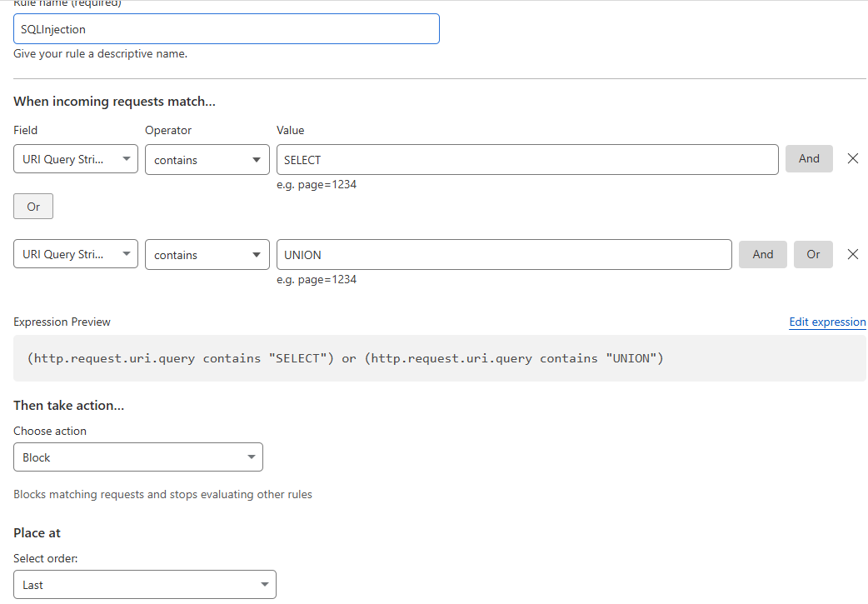Open the Select order dropdown showing Last
868x604 pixels.
(144, 584)
